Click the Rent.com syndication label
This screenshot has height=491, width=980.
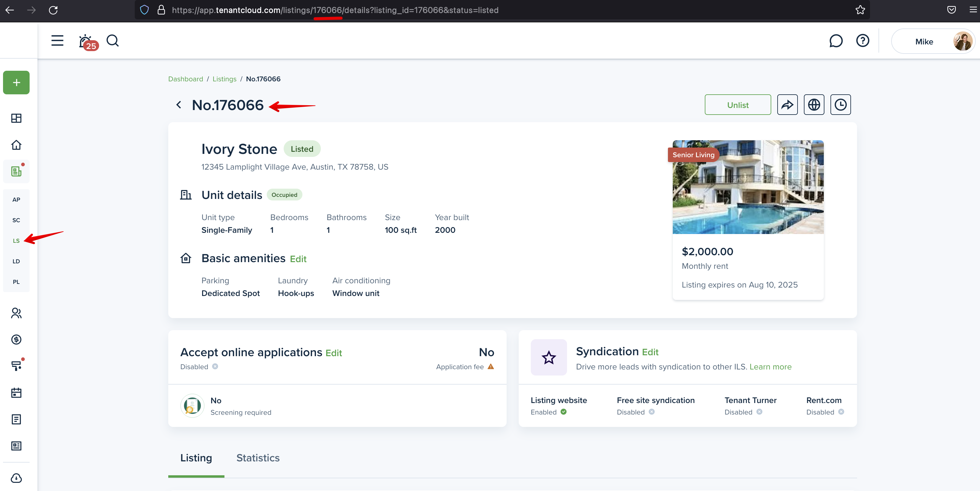coord(824,400)
